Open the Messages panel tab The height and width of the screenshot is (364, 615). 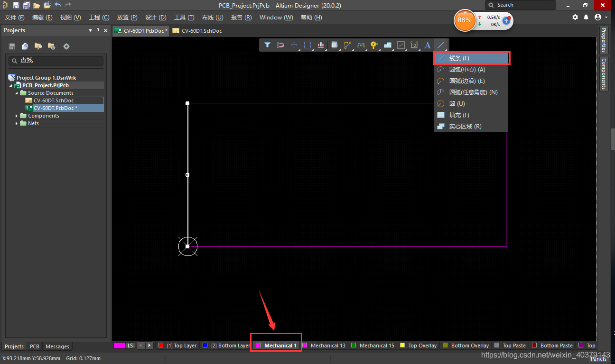click(57, 346)
